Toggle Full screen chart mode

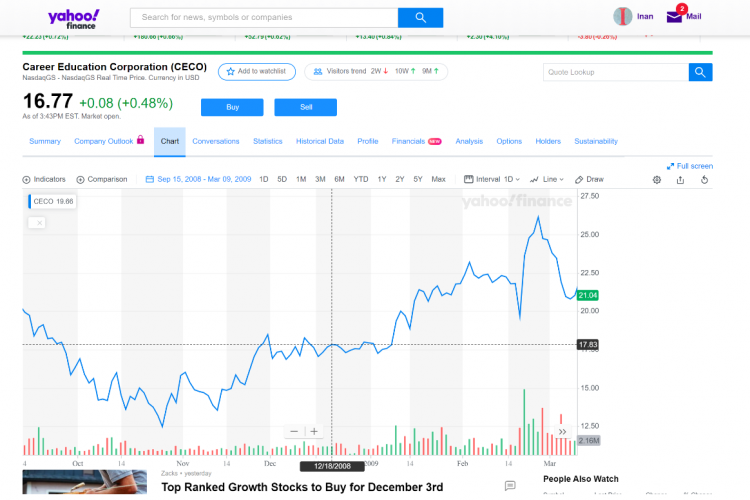(x=690, y=166)
